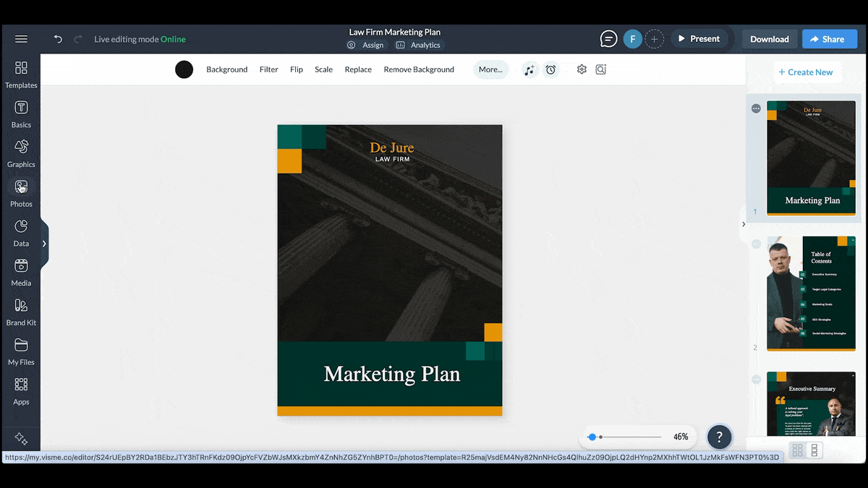Screen dimensions: 868x488
Task: Open the help question mark button
Action: [x=719, y=437]
